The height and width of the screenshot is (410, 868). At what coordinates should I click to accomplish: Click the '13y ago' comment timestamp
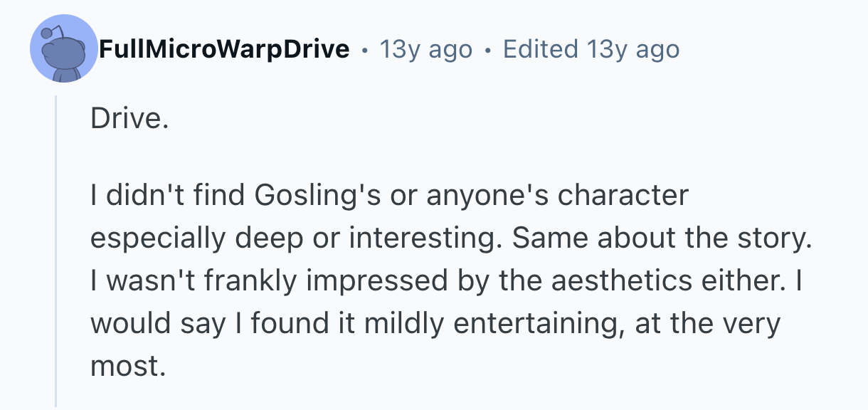coord(425,49)
